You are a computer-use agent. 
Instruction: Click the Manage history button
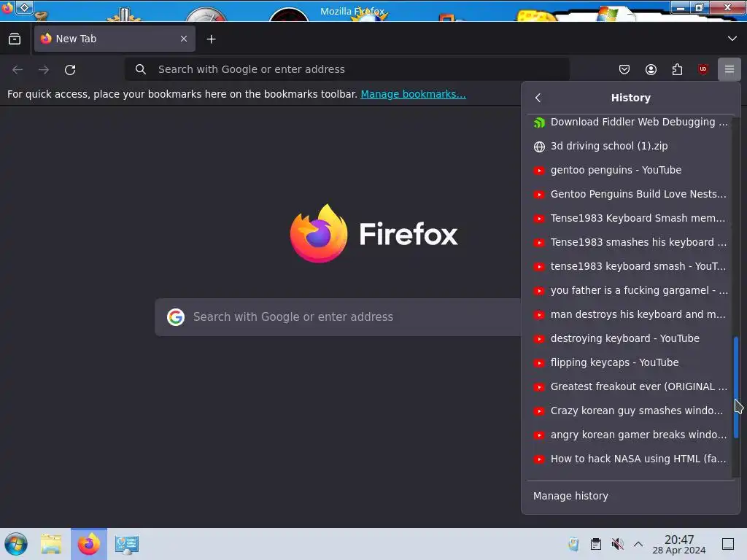(x=630, y=496)
